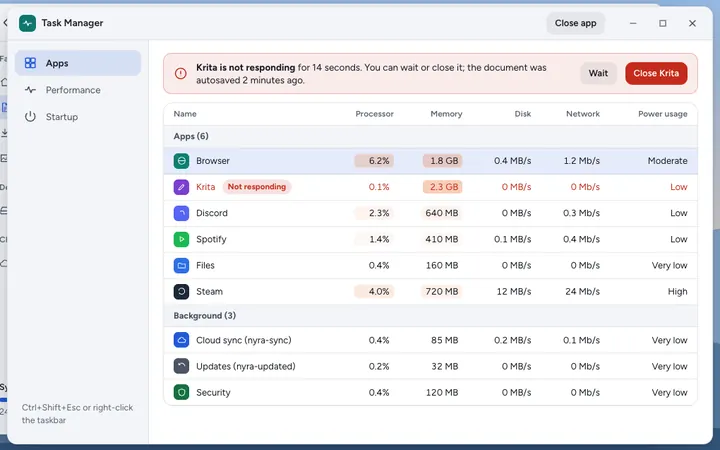Click the green Security shield icon
This screenshot has height=450, width=720.
point(181,393)
